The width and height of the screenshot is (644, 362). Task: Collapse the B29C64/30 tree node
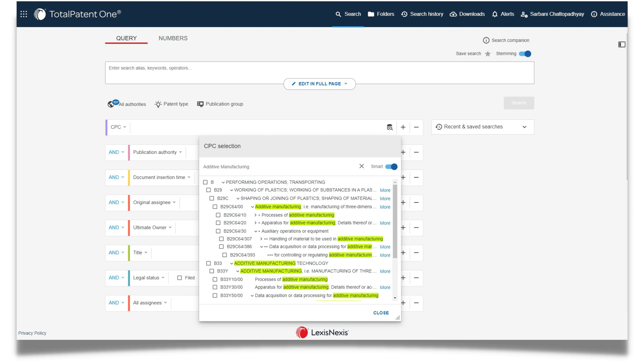[x=256, y=231]
